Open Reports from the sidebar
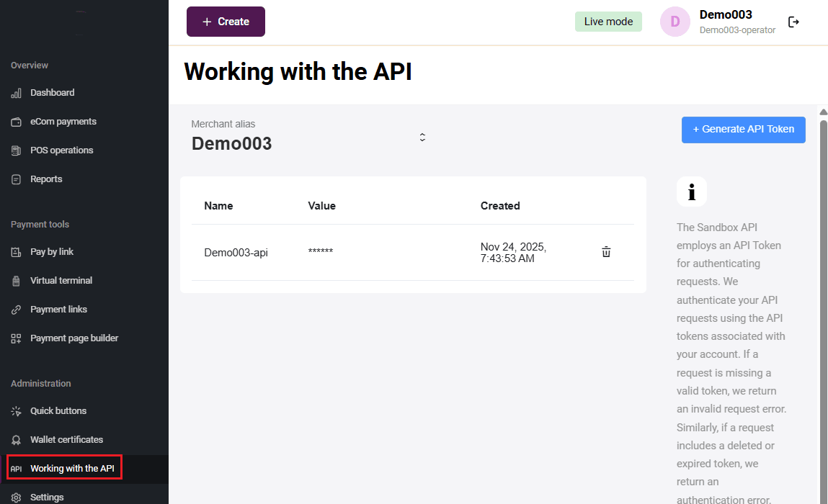828x504 pixels. [46, 179]
